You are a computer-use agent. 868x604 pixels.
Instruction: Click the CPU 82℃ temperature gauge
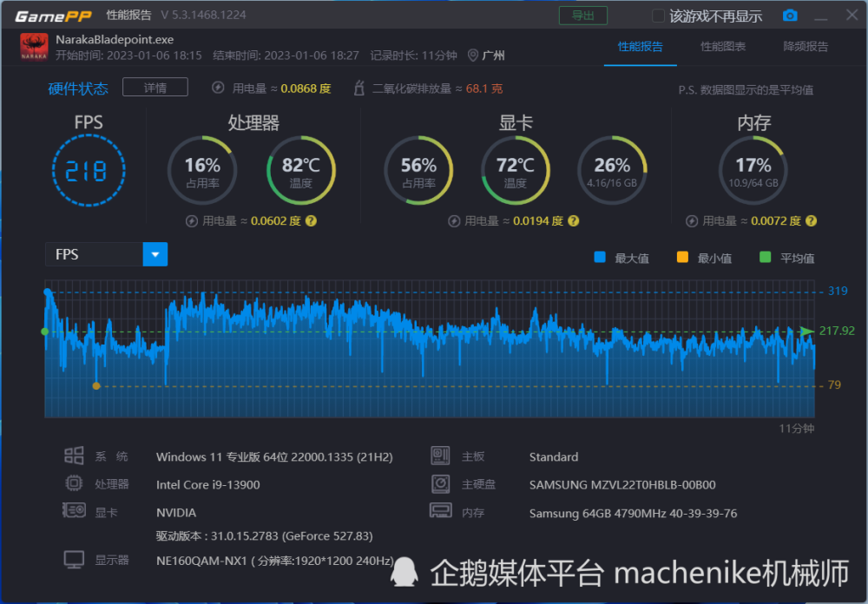point(300,170)
